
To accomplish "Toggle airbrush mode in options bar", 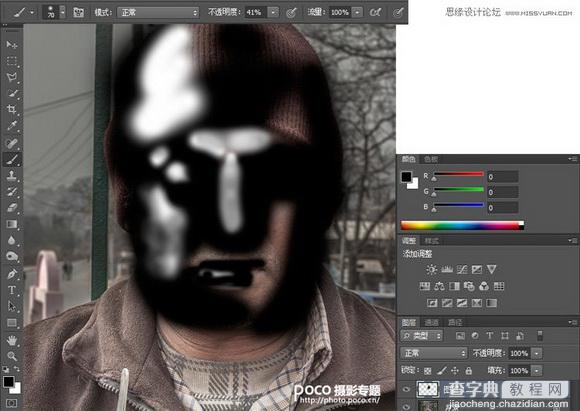I will pos(375,13).
